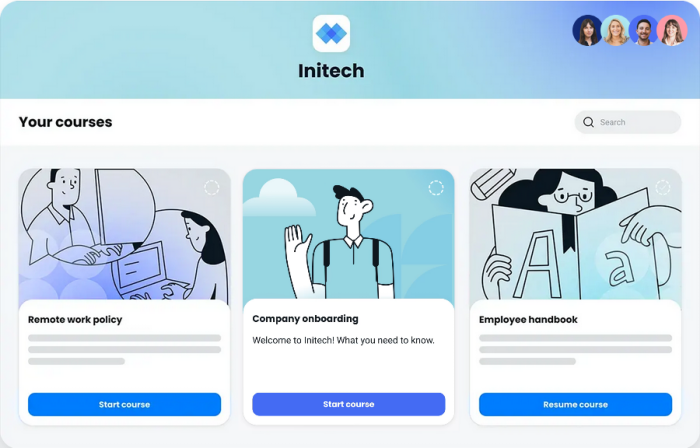Open the Employee handbook illustration thumbnail
This screenshot has height=448, width=700.
tap(575, 235)
